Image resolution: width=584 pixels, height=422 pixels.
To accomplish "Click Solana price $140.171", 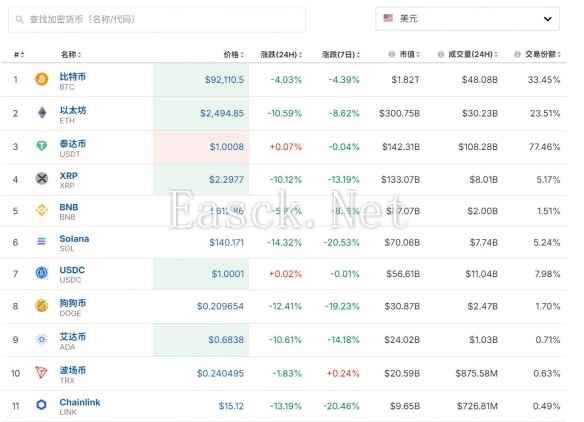I will (226, 243).
